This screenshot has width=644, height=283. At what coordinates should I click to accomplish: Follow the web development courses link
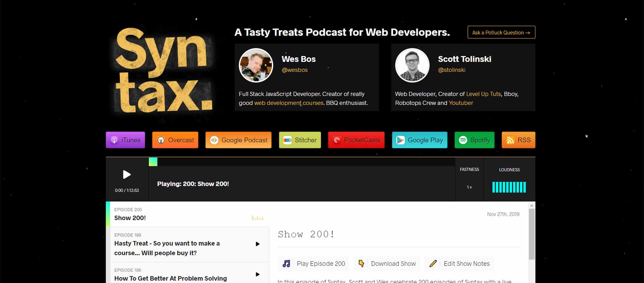[289, 103]
